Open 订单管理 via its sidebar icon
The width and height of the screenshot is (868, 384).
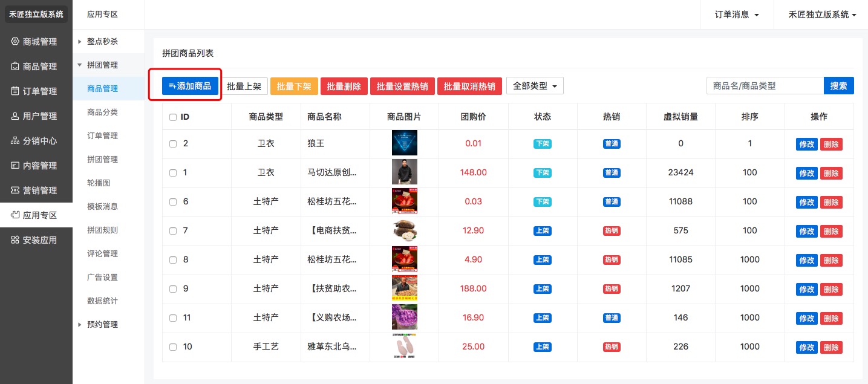(15, 91)
